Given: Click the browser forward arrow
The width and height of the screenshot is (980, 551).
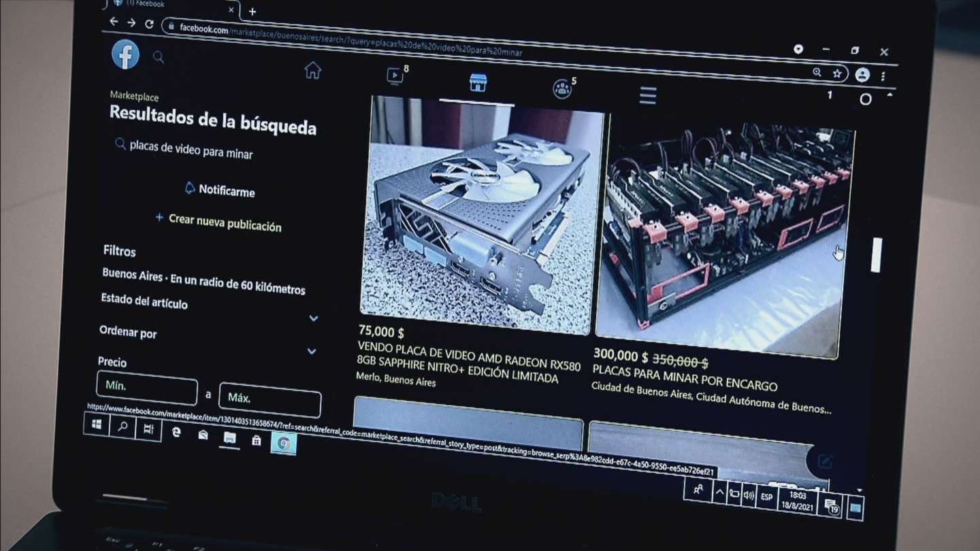Looking at the screenshot, I should click(131, 22).
